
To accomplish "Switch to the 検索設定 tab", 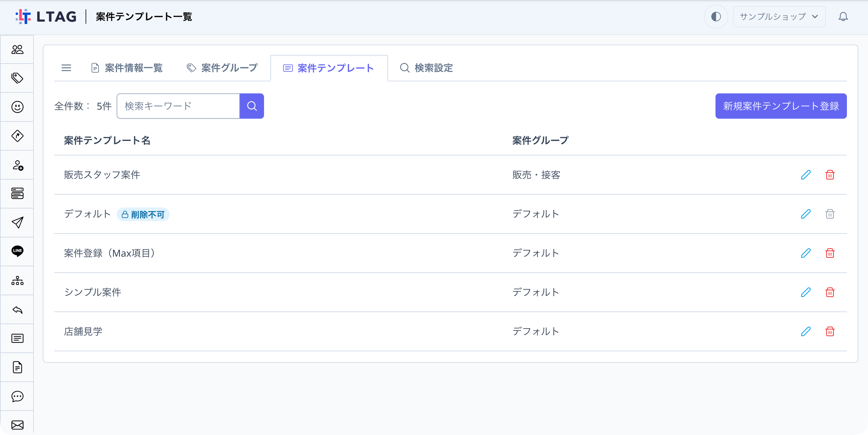I will click(x=426, y=68).
